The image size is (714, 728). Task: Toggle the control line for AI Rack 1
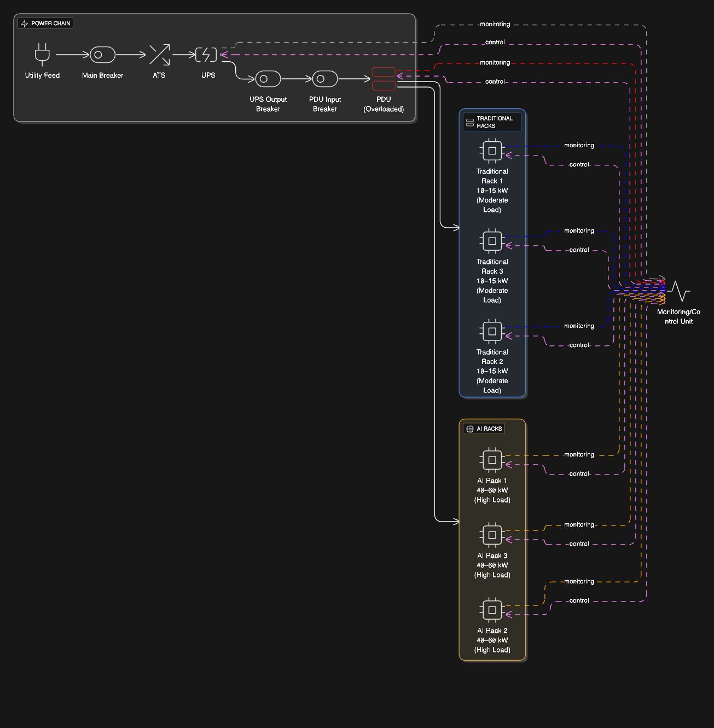(x=577, y=473)
